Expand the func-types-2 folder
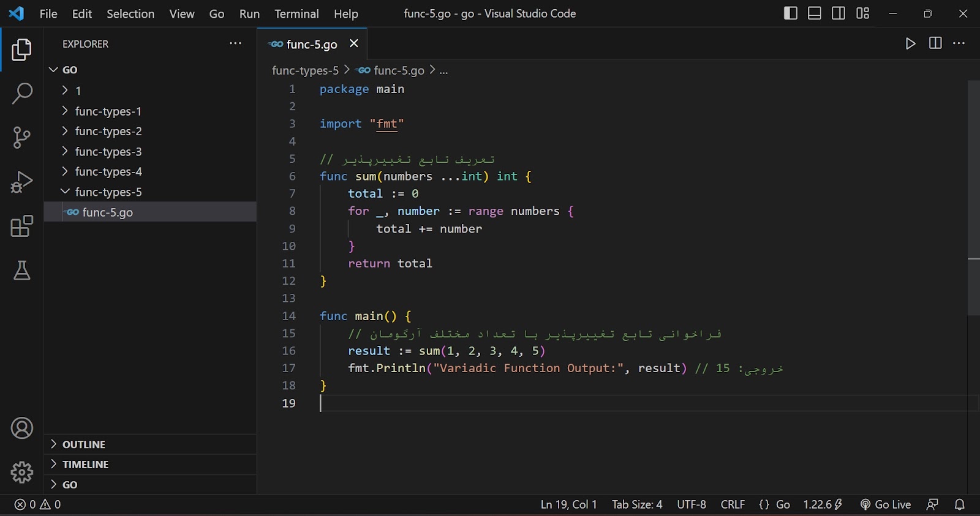The height and width of the screenshot is (516, 980). pos(150,131)
